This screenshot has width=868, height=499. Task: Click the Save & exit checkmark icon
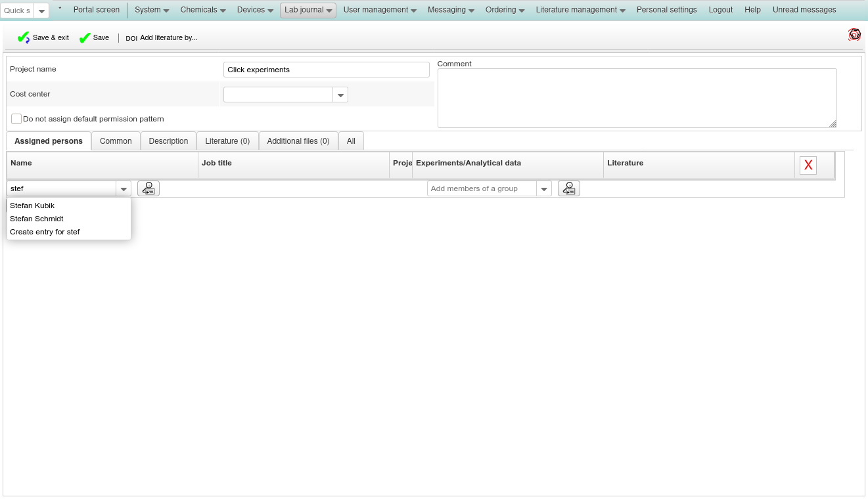point(23,38)
